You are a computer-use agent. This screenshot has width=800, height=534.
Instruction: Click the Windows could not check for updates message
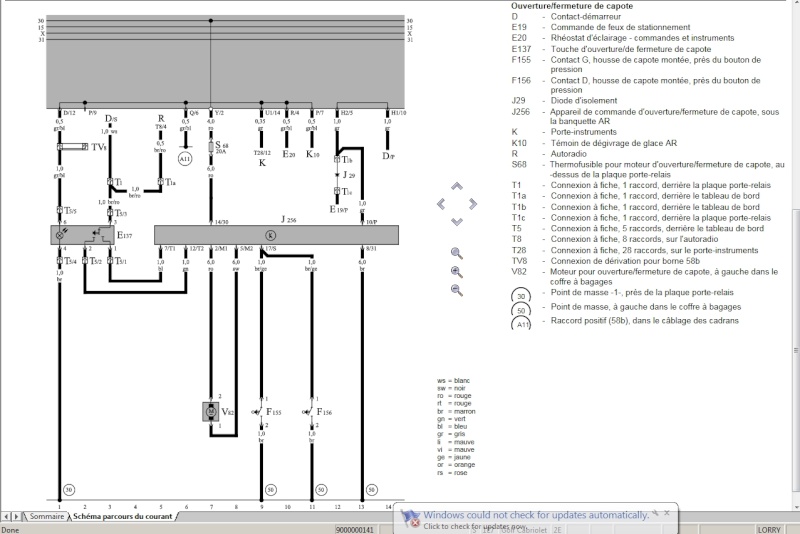[x=536, y=515]
